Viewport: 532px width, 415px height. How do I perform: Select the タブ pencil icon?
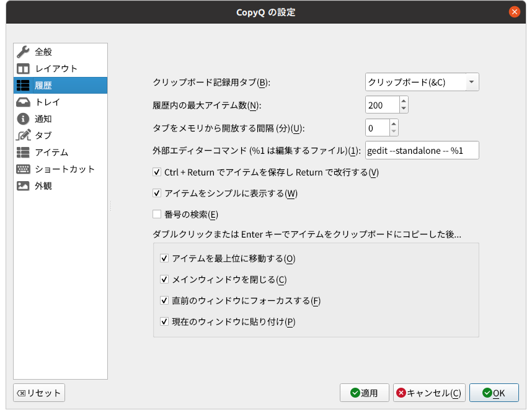click(23, 135)
